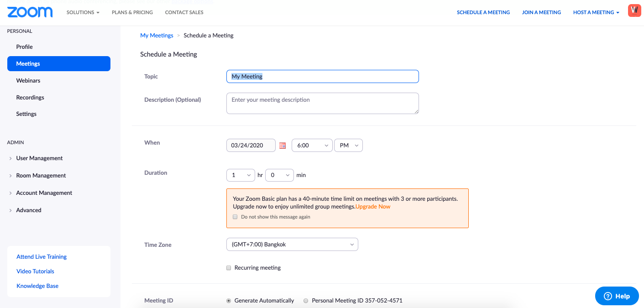644x308 pixels.
Task: Open the date picker calendar icon
Action: coord(283,146)
